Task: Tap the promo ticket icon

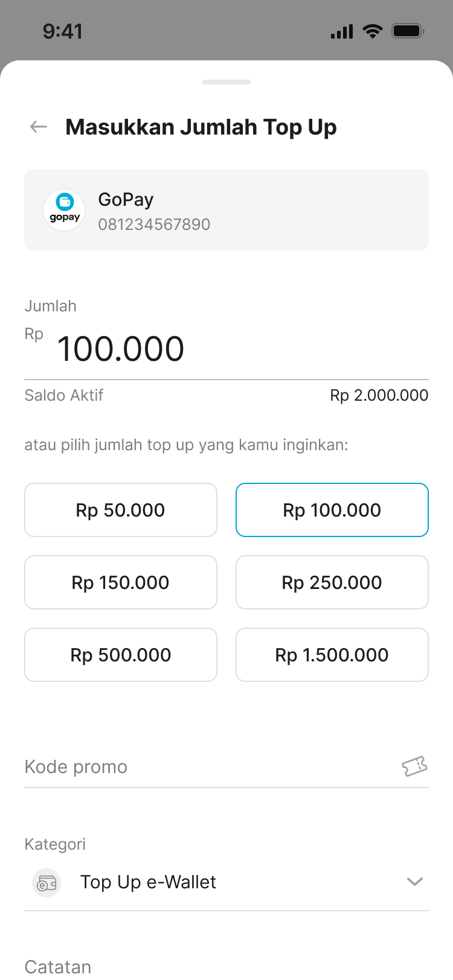Action: pyautogui.click(x=414, y=766)
